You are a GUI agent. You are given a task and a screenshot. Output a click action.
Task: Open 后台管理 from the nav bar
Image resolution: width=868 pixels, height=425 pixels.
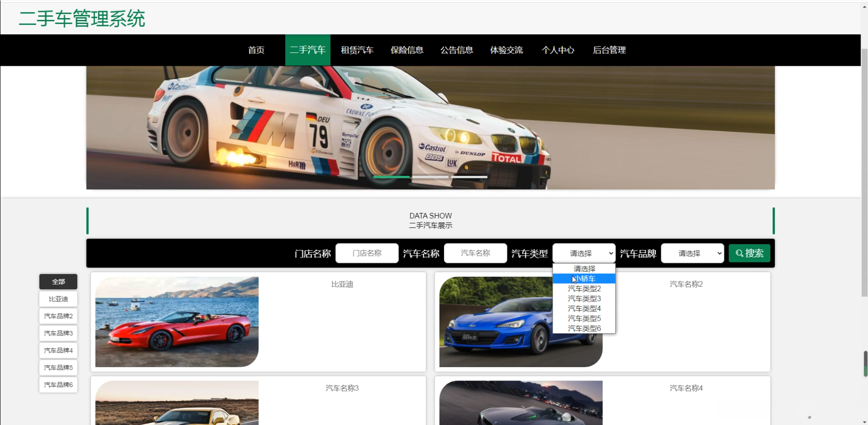(609, 50)
